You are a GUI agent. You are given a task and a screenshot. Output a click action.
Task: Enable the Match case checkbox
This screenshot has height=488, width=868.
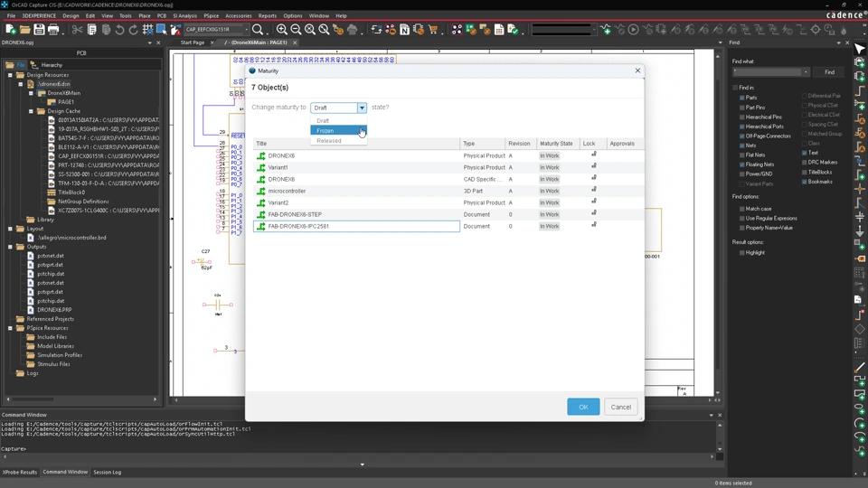pyautogui.click(x=742, y=209)
